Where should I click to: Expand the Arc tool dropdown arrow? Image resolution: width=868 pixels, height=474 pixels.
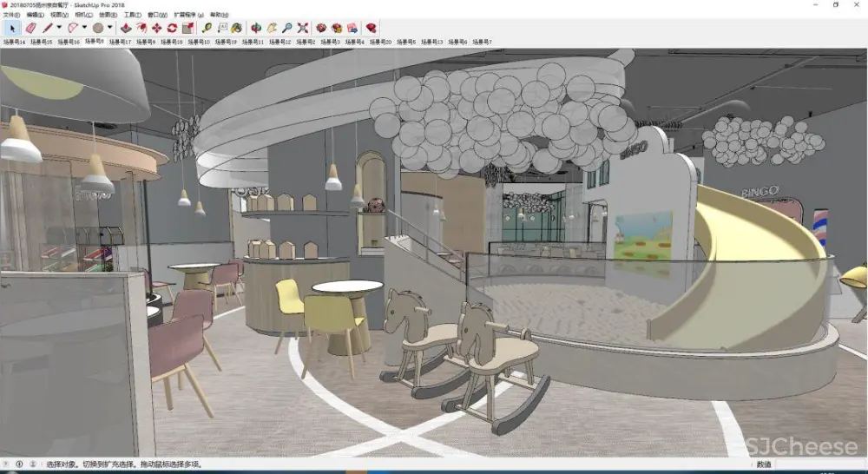pos(84,28)
